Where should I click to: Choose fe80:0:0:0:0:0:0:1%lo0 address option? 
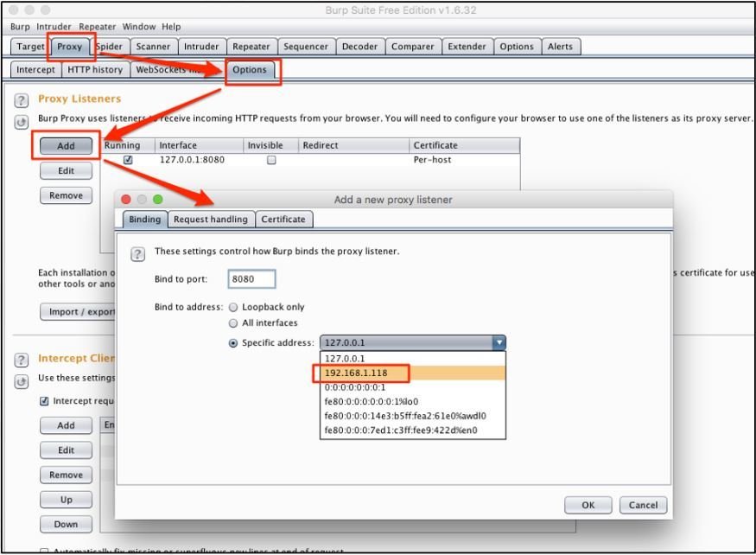click(413, 401)
